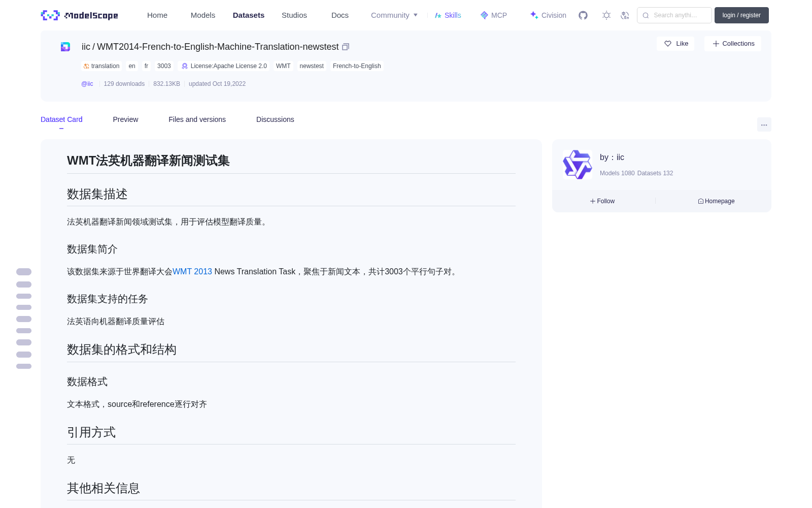The image size is (812, 508).
Task: Follow the iic organization
Action: 602,201
